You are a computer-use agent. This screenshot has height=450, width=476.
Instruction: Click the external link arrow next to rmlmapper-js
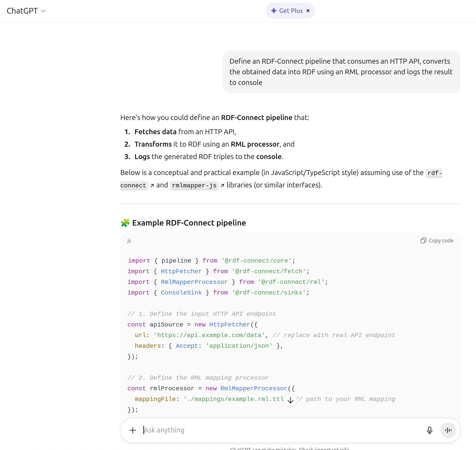(223, 186)
